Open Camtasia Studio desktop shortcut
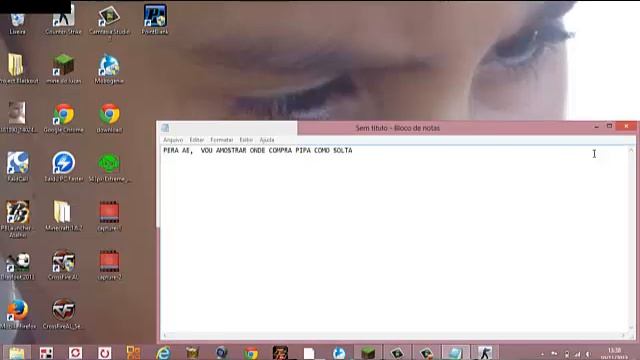Image resolution: width=640 pixels, height=360 pixels. click(109, 20)
